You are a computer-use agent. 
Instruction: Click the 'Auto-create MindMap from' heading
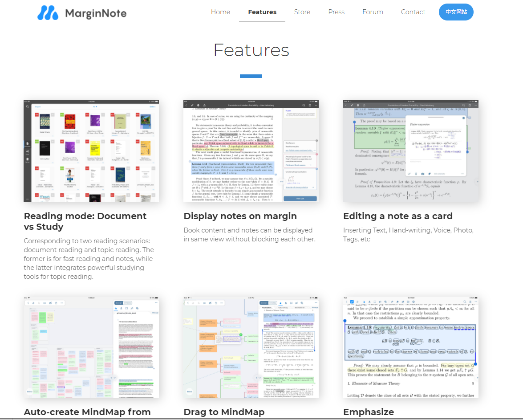(x=87, y=412)
